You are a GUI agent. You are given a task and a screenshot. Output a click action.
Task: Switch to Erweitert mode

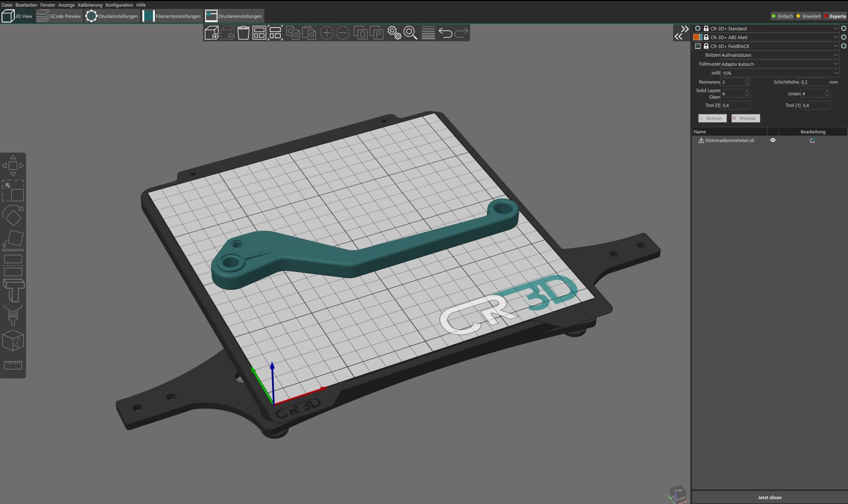(x=808, y=16)
